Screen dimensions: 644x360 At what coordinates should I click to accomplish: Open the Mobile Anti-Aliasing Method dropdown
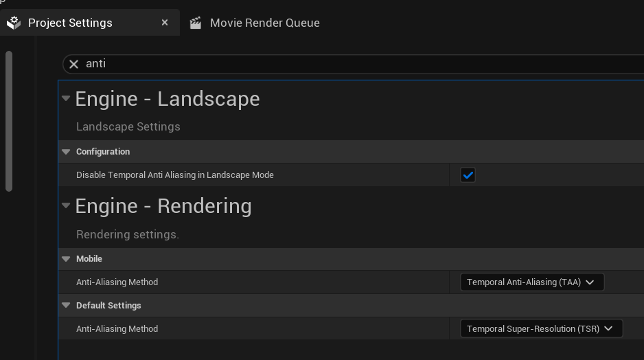click(532, 282)
